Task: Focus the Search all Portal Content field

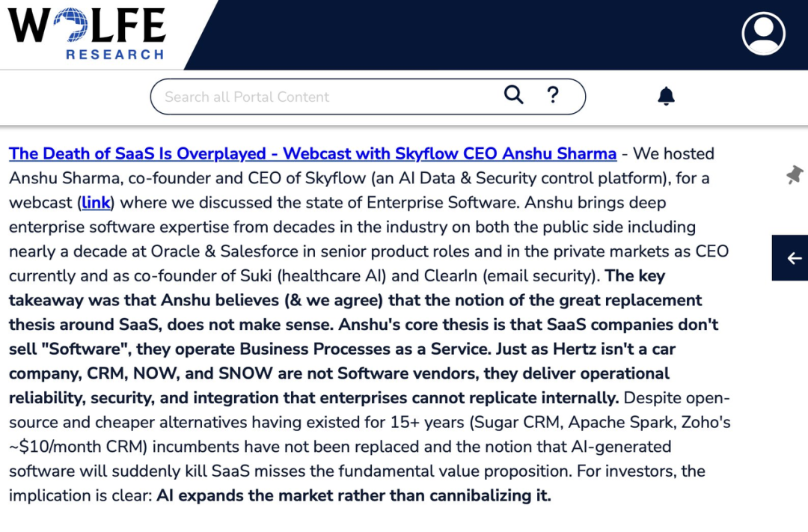Action: coord(330,97)
